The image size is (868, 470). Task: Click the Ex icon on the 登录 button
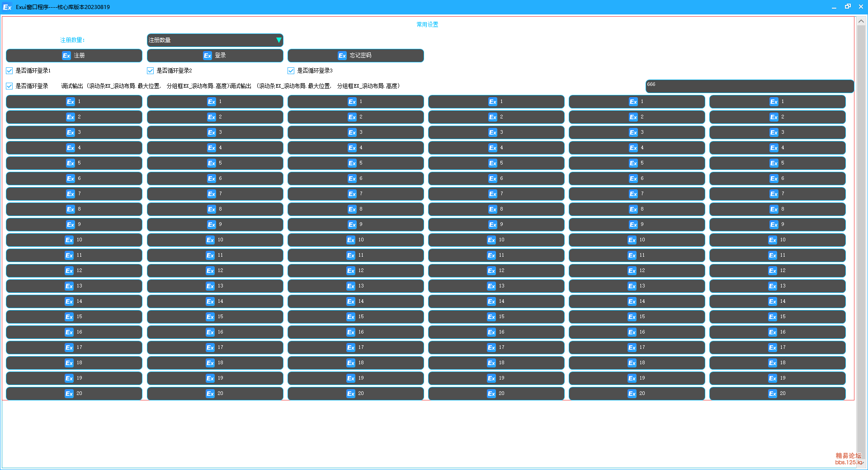point(208,56)
